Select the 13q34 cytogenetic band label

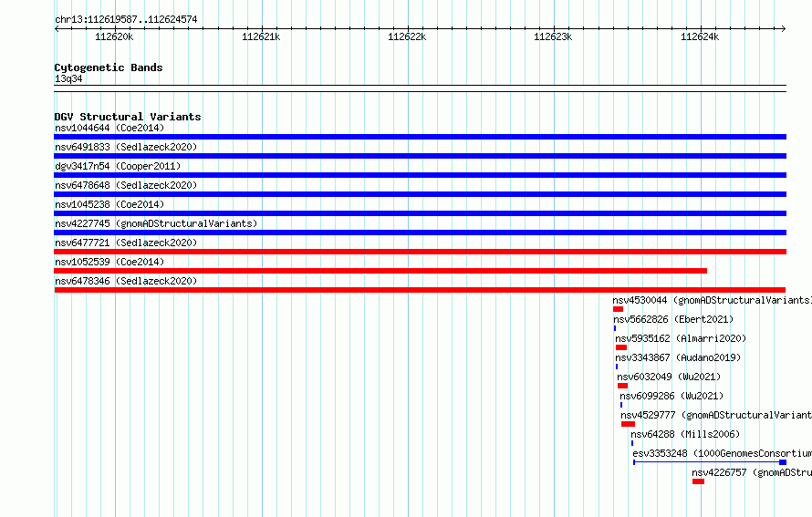(x=68, y=78)
